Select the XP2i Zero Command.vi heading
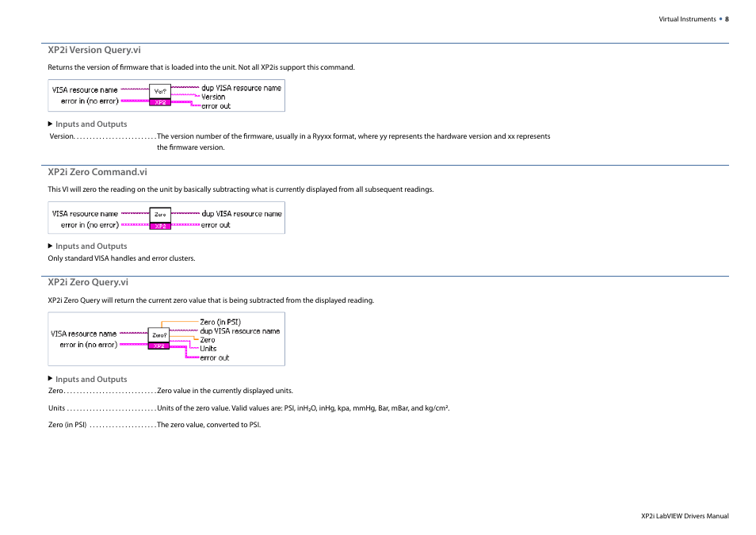The height and width of the screenshot is (535, 756). [97, 172]
